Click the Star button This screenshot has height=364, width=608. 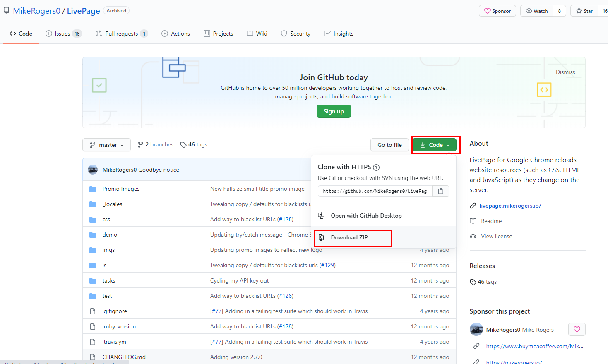pyautogui.click(x=584, y=11)
